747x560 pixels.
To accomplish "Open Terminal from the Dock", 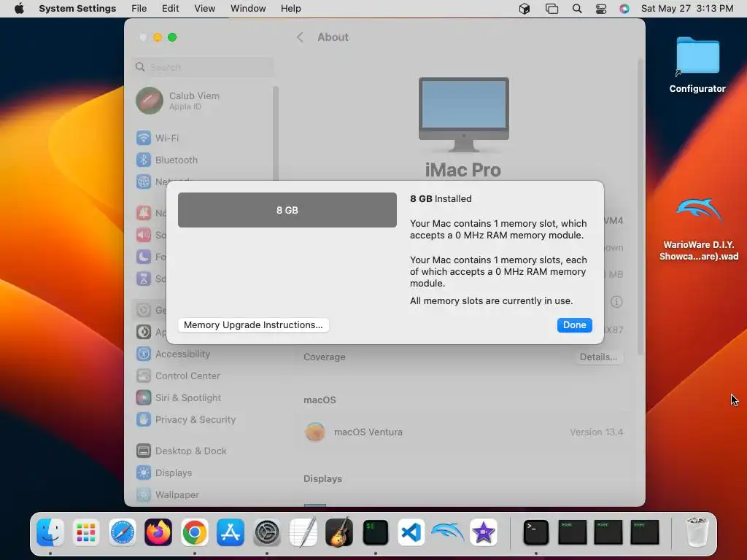I will (x=536, y=532).
